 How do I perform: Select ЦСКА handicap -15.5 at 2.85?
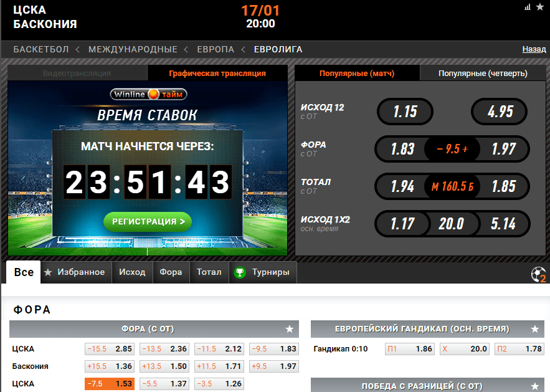110,349
